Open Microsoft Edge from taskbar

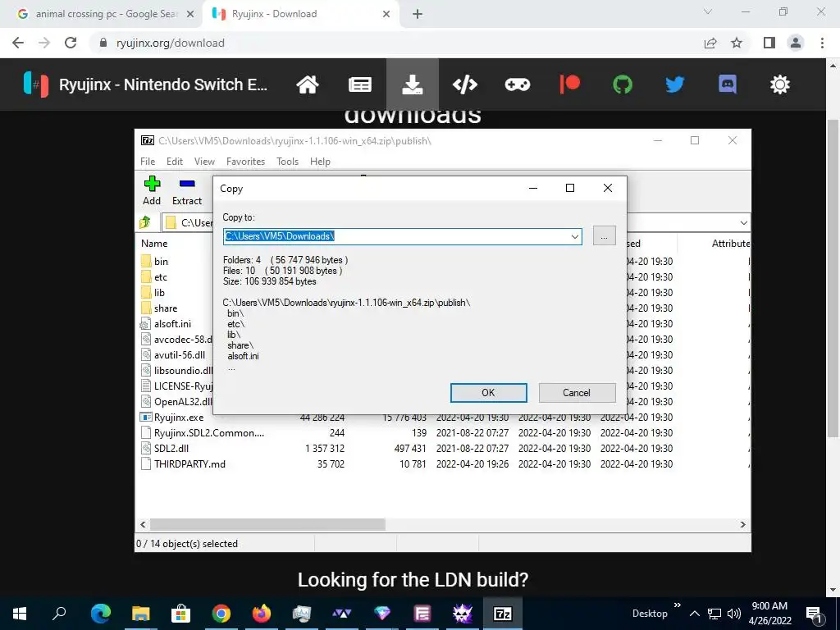click(101, 614)
